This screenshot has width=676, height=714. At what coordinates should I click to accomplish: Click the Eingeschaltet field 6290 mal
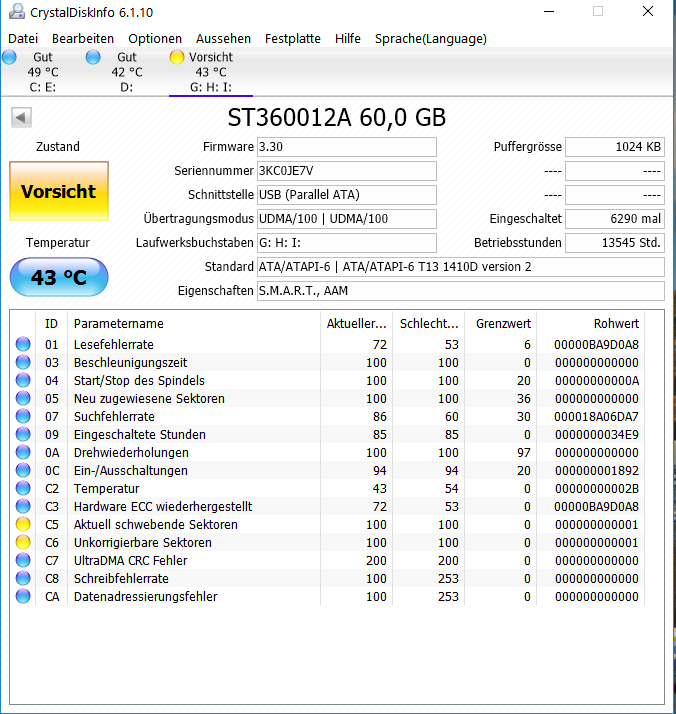coord(615,219)
